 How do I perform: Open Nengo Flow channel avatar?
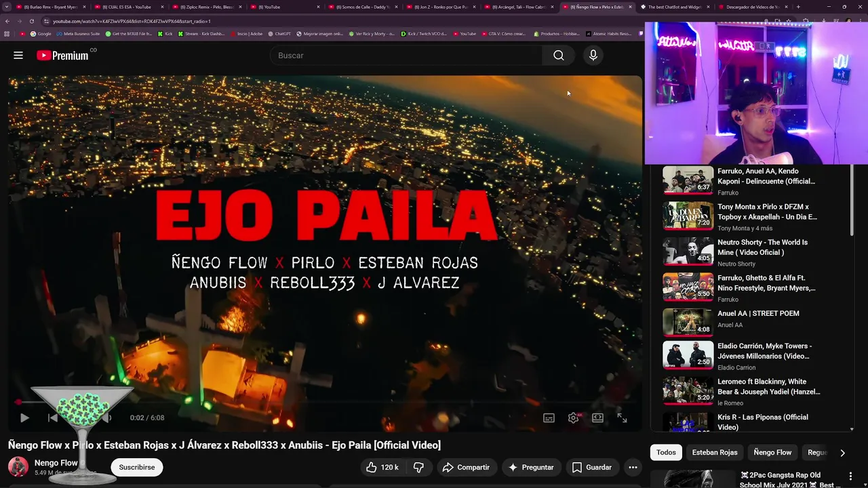(x=18, y=467)
